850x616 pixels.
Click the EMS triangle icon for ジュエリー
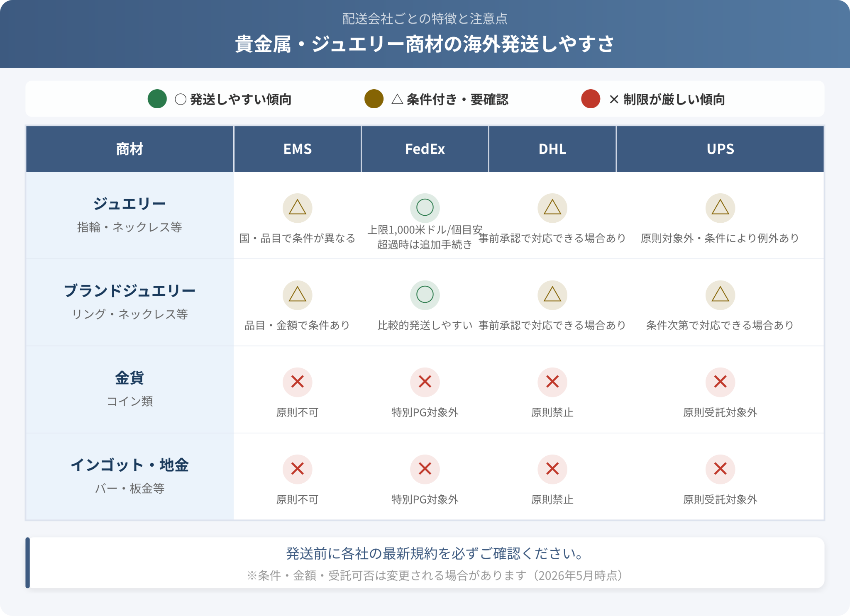coord(297,208)
